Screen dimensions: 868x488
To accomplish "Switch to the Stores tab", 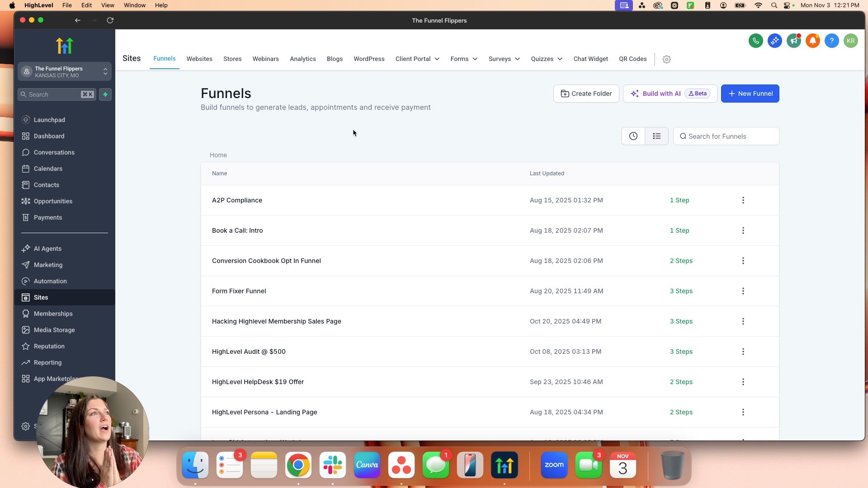I will point(232,59).
